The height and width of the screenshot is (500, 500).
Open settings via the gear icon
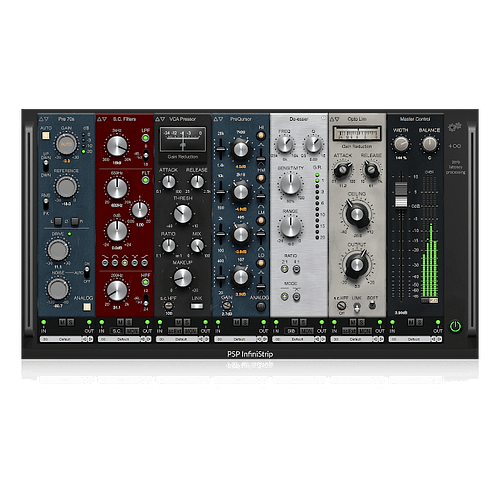(455, 127)
